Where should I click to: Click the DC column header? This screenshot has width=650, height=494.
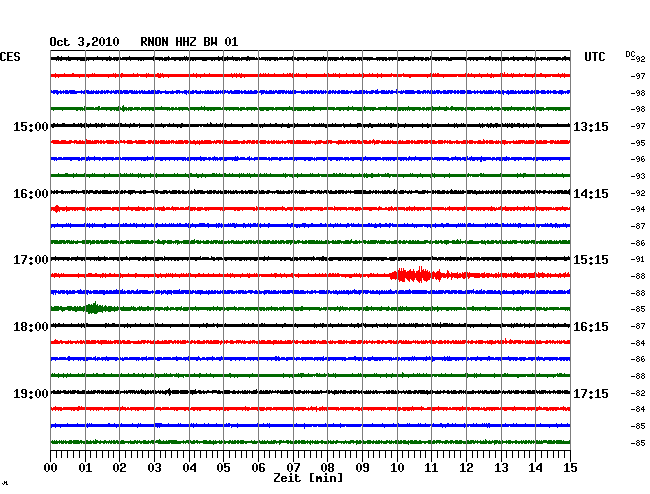click(x=630, y=54)
